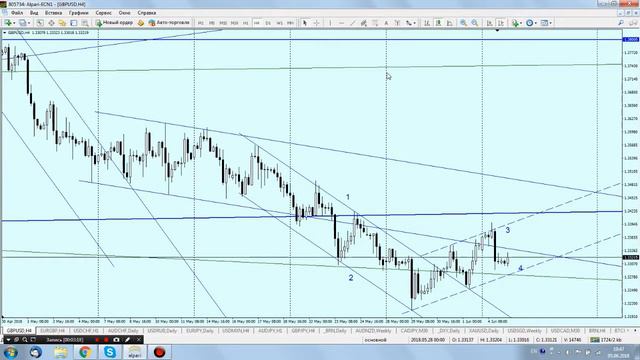Zoom out on the chart

click(x=475, y=23)
